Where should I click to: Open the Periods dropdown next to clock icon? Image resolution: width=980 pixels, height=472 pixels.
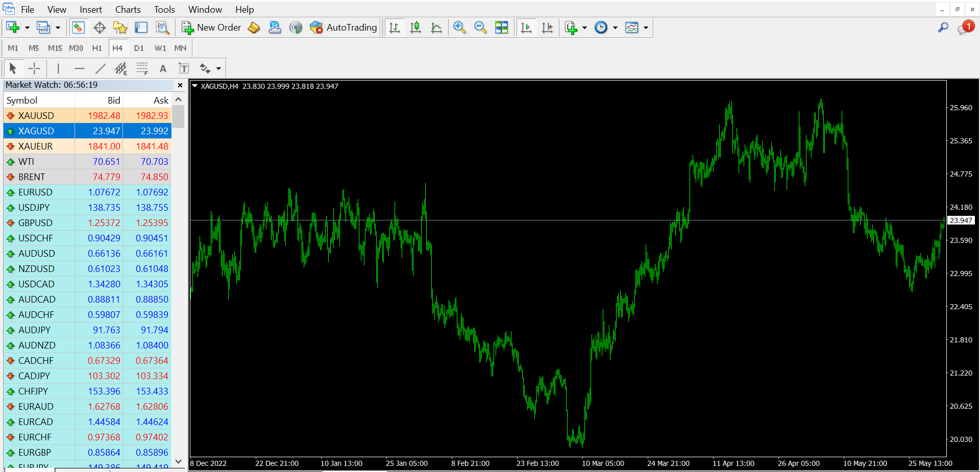click(x=615, y=28)
